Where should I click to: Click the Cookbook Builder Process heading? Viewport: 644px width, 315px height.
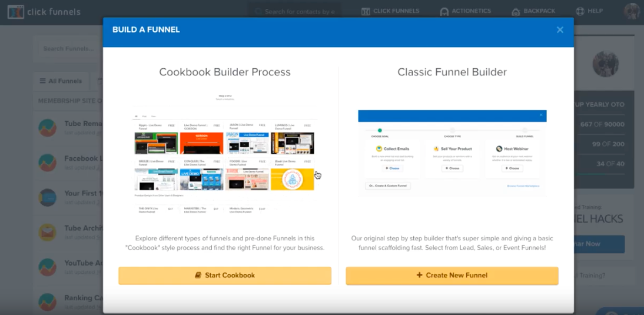coord(225,72)
